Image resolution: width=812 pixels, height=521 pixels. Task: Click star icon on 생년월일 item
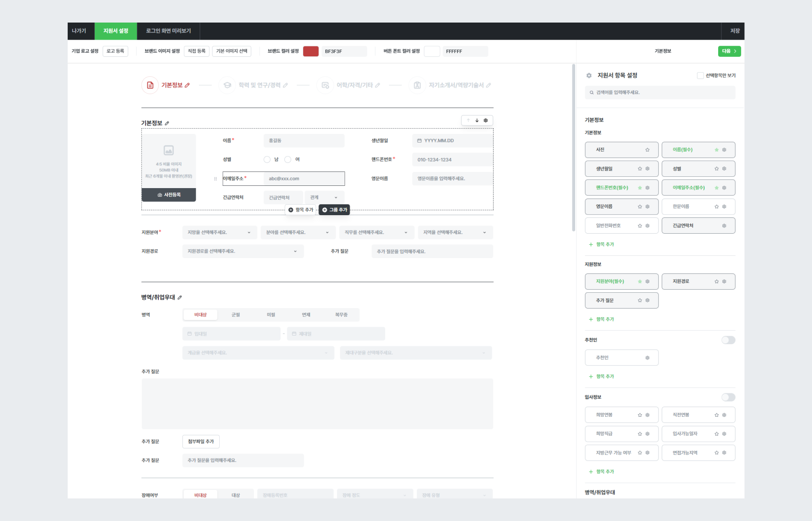[640, 169]
